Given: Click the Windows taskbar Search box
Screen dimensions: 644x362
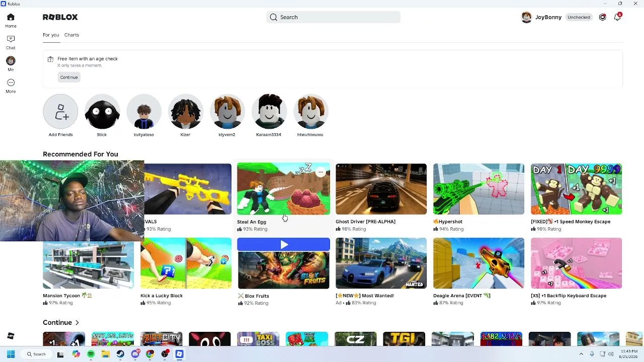Looking at the screenshot, I should click(x=36, y=354).
